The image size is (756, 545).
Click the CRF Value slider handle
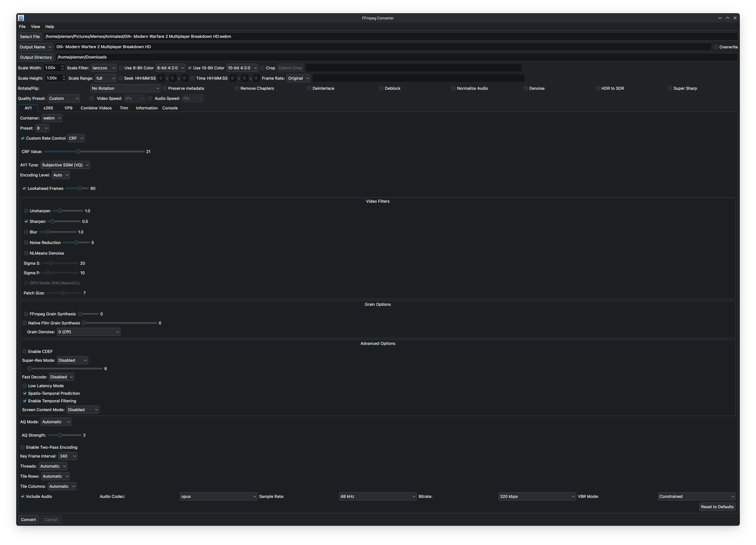click(x=78, y=152)
